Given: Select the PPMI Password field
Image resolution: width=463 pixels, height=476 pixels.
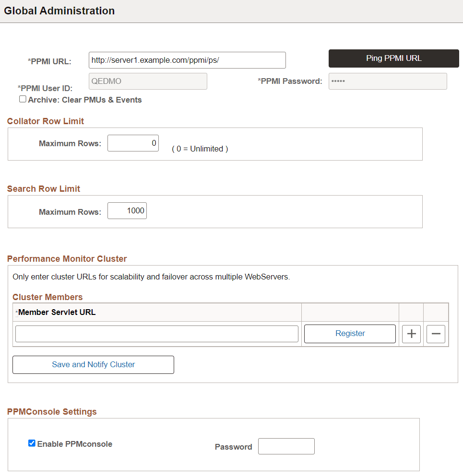Looking at the screenshot, I should coord(388,81).
